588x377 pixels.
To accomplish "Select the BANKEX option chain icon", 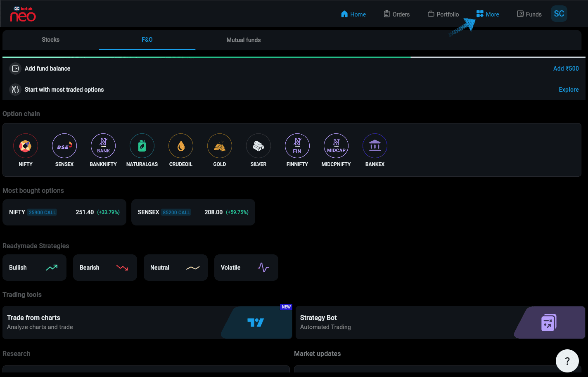I will (375, 146).
